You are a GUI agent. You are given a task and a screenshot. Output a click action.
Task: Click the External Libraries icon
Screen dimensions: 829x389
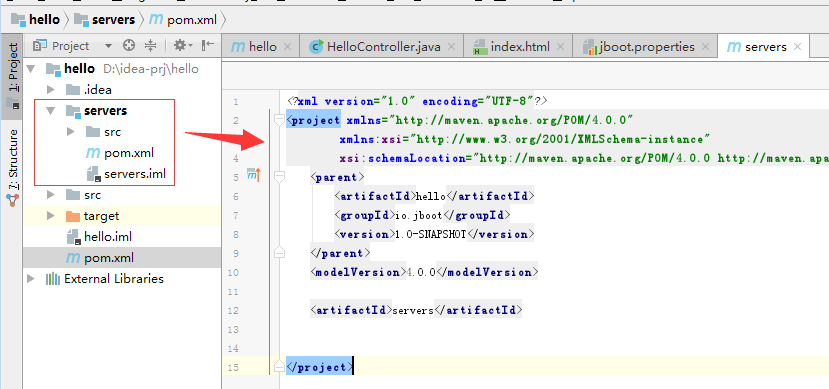[x=53, y=279]
